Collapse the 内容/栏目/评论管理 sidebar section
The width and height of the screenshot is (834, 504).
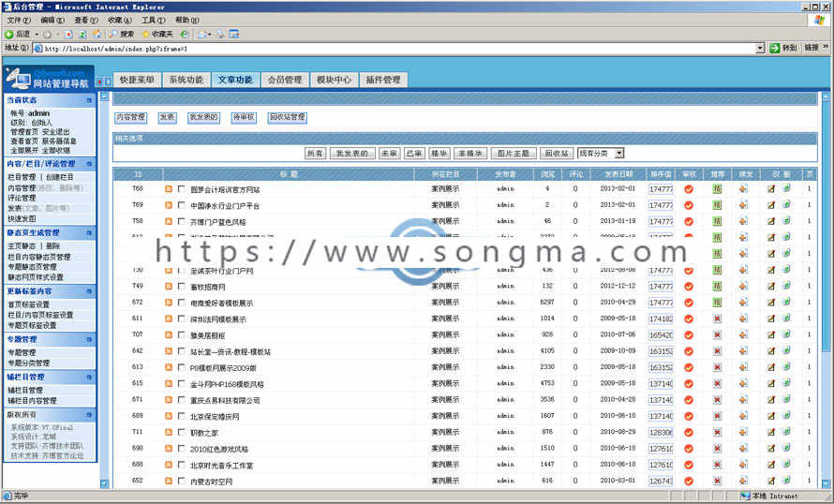click(89, 164)
